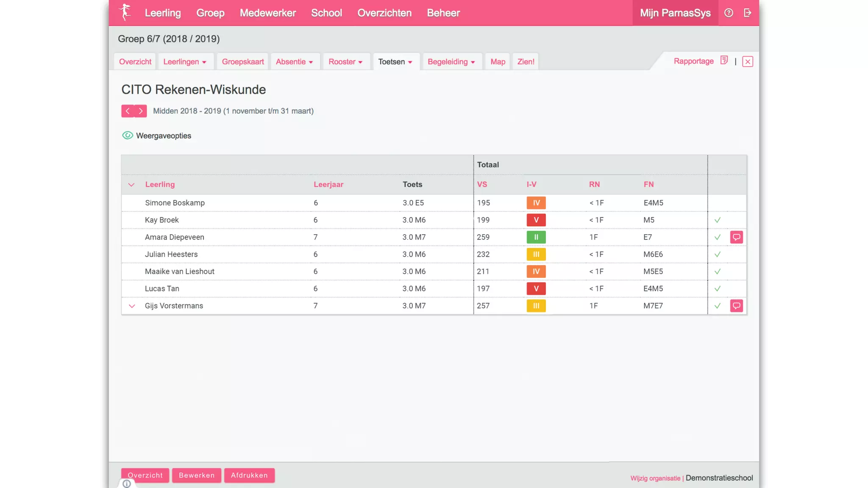Click the info icon at bottom left
Screen dimensions: 868x488
click(127, 483)
